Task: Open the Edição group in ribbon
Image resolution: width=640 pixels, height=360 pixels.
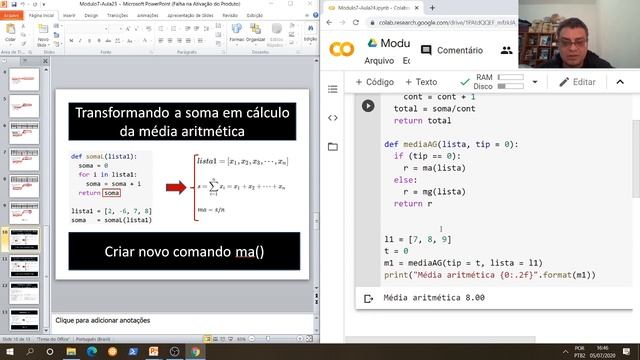Action: [x=310, y=33]
